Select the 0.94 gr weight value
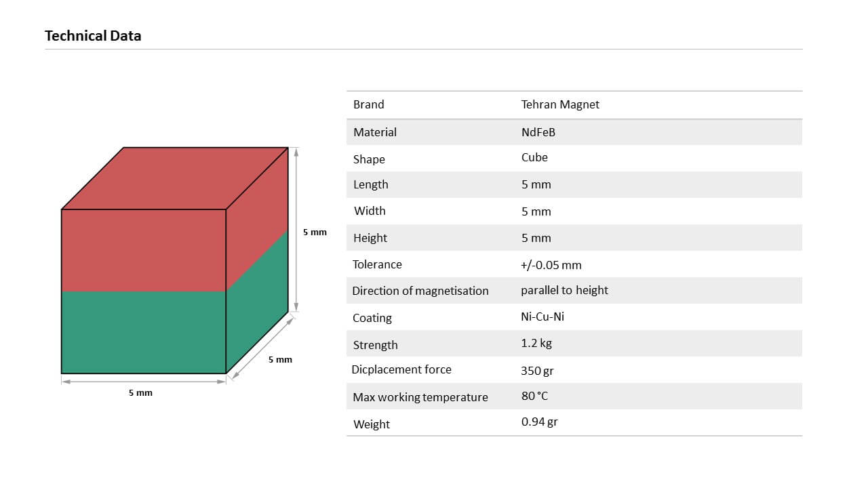Viewport: 868px width, 488px height. click(539, 422)
